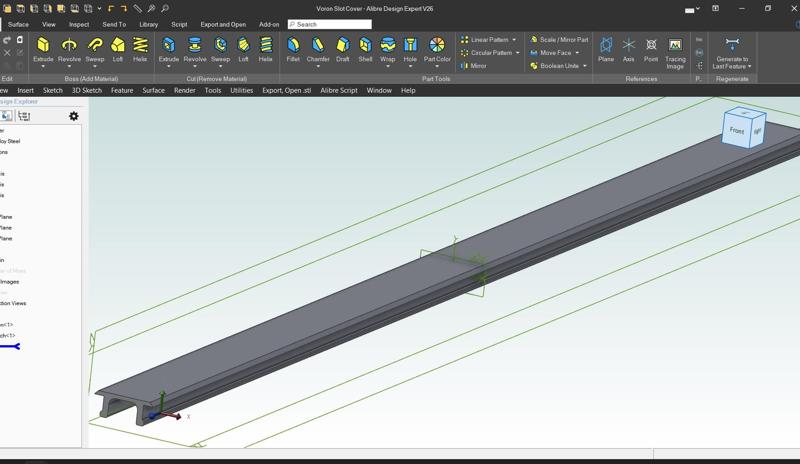
Task: Expand the Cut Extrude dropdown arrow
Action: point(169,66)
